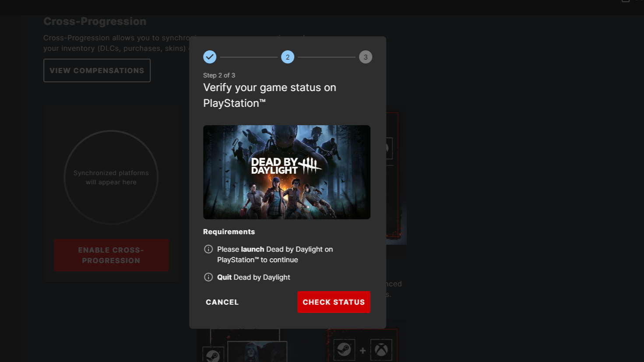Click the Steam icon beside the plus sign

click(x=344, y=350)
